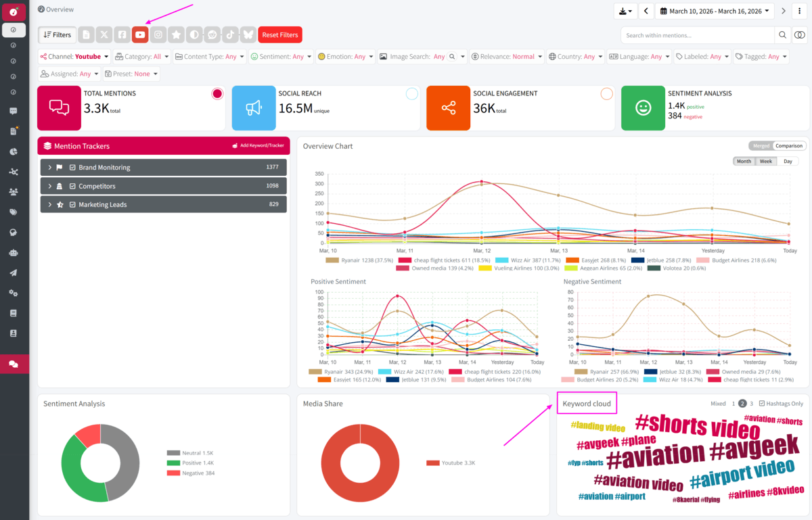This screenshot has height=520, width=812.
Task: Open the Channel: Youtube dropdown
Action: 74,57
